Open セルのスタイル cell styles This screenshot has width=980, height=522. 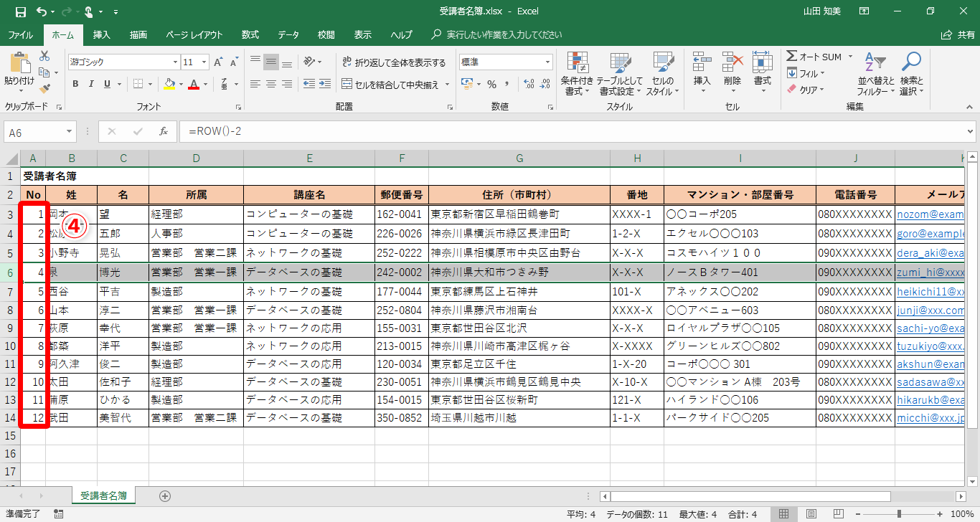[x=663, y=74]
